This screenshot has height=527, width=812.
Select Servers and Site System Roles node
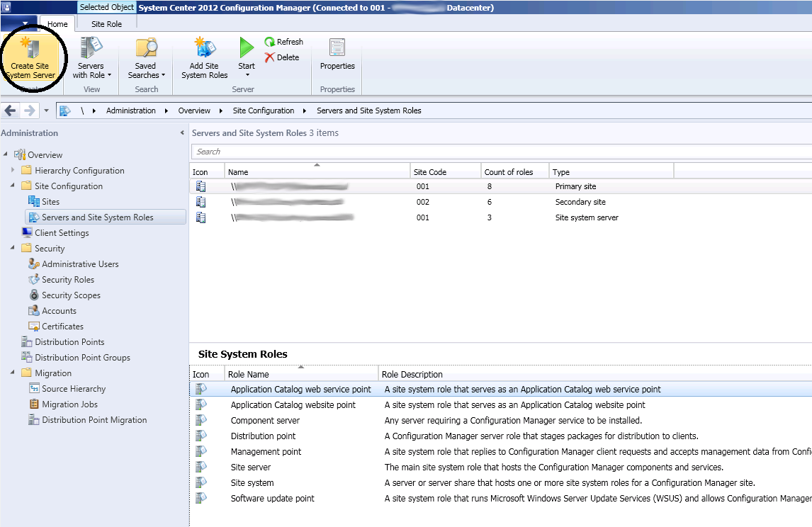(x=106, y=217)
